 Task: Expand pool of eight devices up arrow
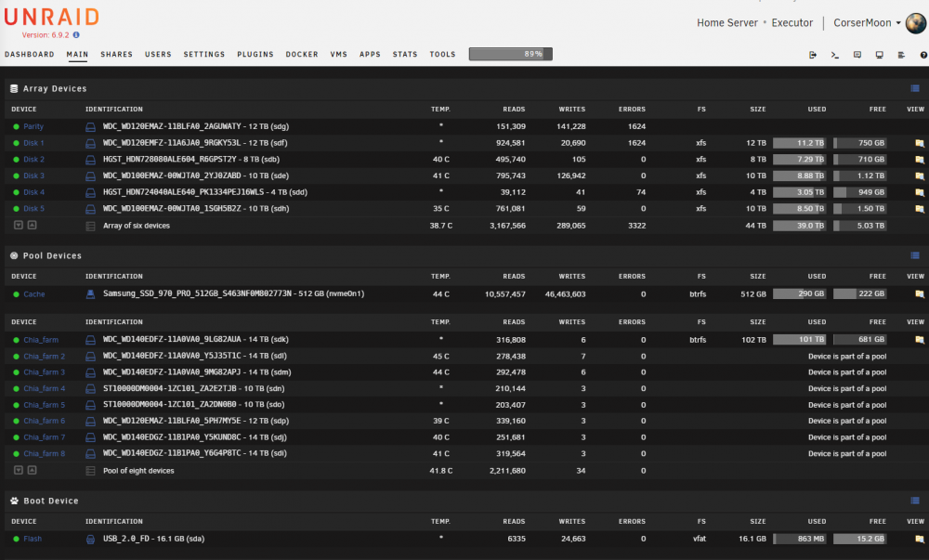(32, 470)
